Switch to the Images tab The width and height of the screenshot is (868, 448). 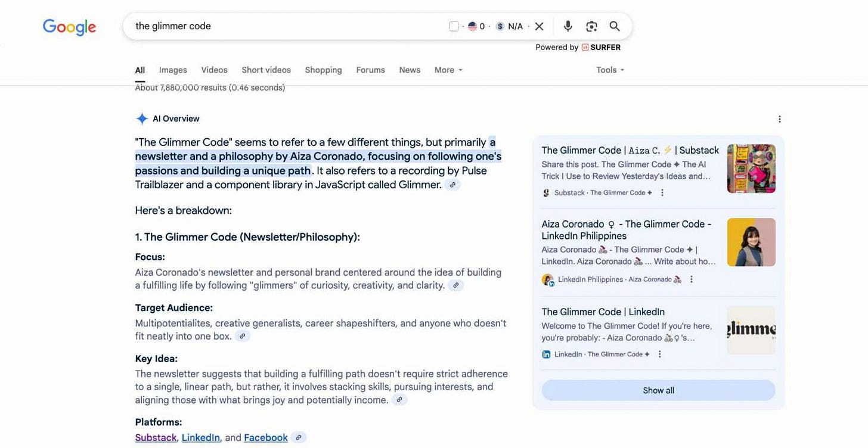pos(173,70)
